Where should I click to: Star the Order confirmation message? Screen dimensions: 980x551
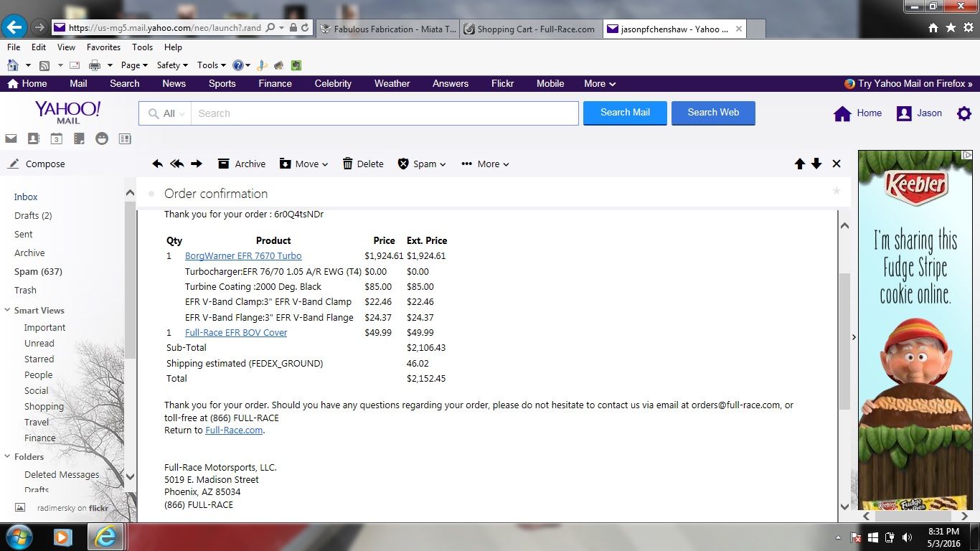click(836, 191)
